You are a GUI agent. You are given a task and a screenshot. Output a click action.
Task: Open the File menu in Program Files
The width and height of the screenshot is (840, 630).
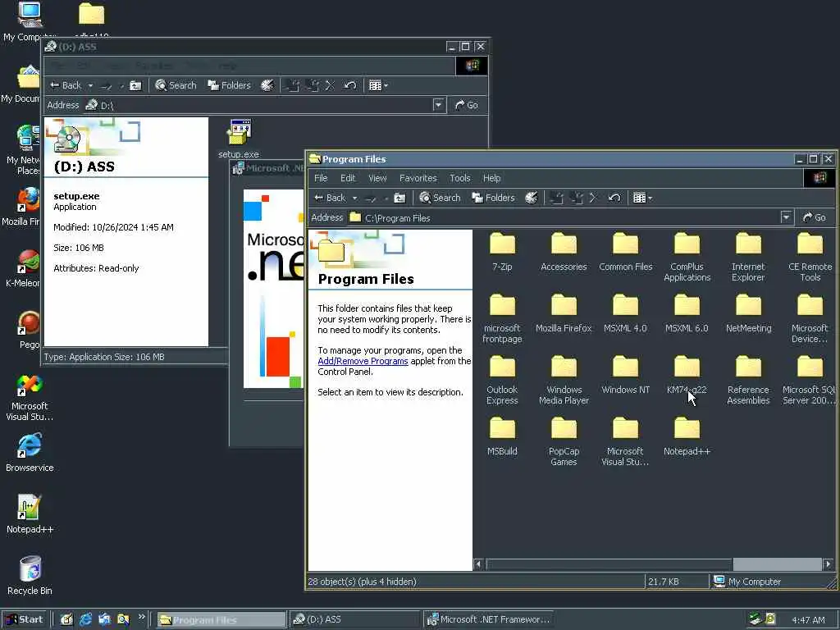pyautogui.click(x=321, y=178)
